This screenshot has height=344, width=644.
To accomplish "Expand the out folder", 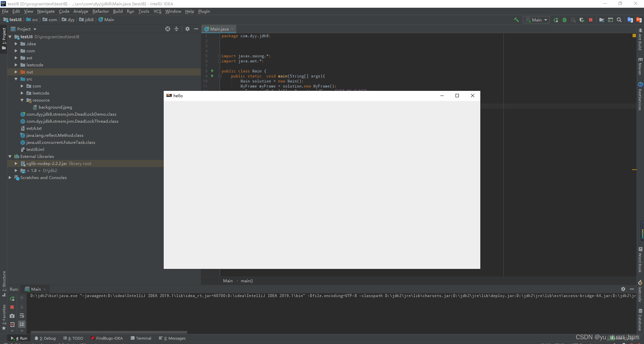I will (x=16, y=72).
